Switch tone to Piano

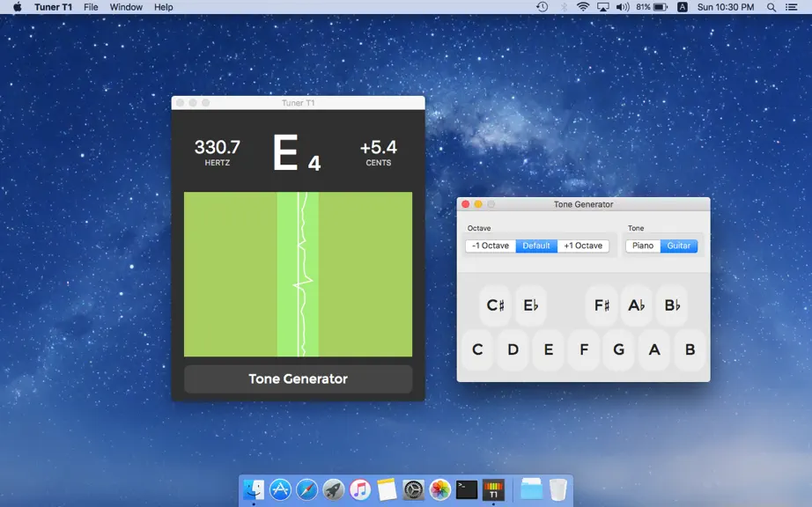point(643,246)
